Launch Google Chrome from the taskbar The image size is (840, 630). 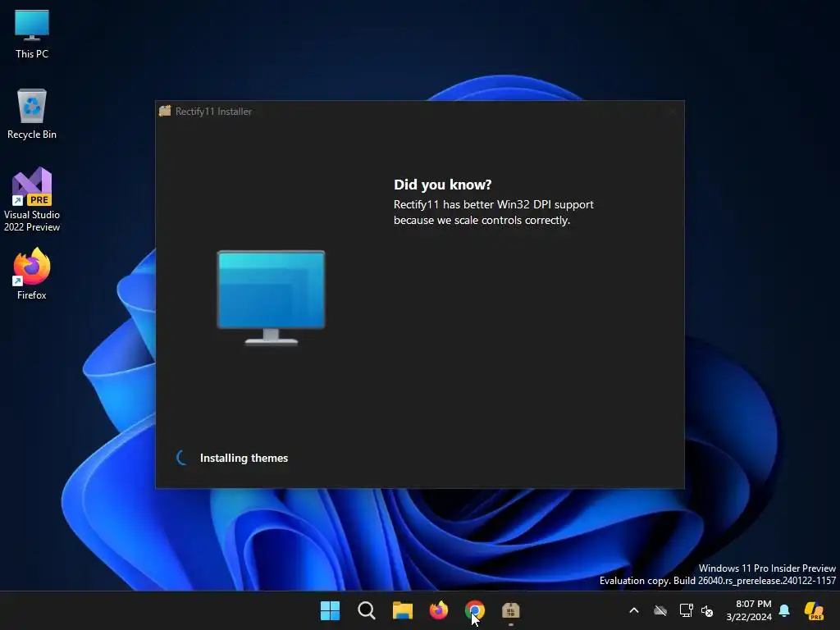475,610
